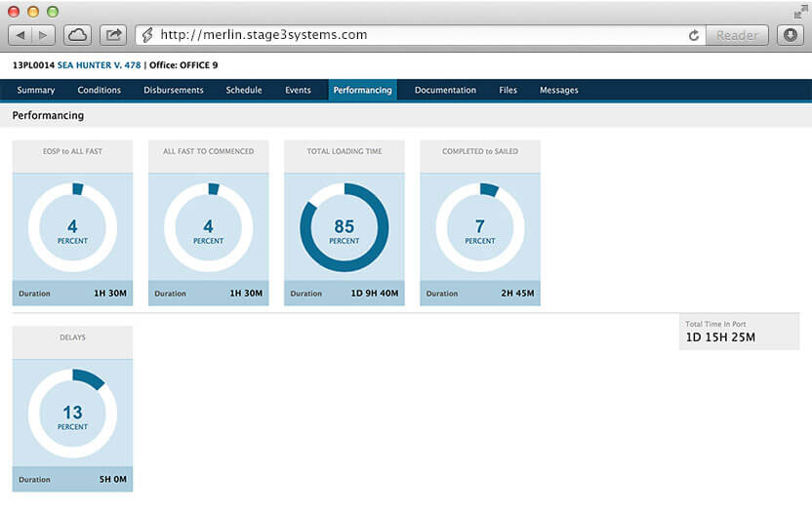Open the Disbursements tab

[173, 91]
